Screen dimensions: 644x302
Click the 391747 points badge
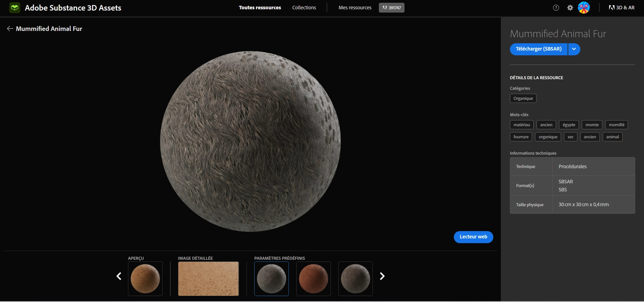391,8
